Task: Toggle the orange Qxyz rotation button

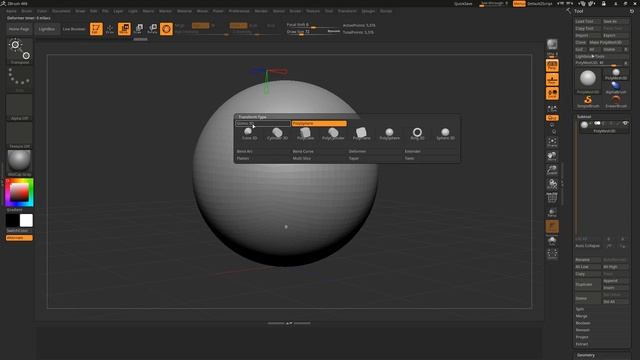Action: pyautogui.click(x=552, y=118)
